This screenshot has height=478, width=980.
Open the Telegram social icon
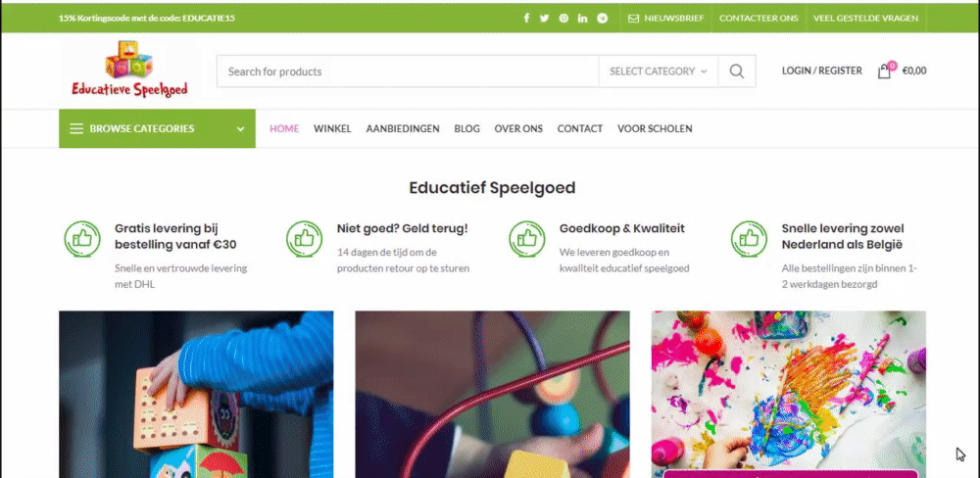(x=602, y=18)
